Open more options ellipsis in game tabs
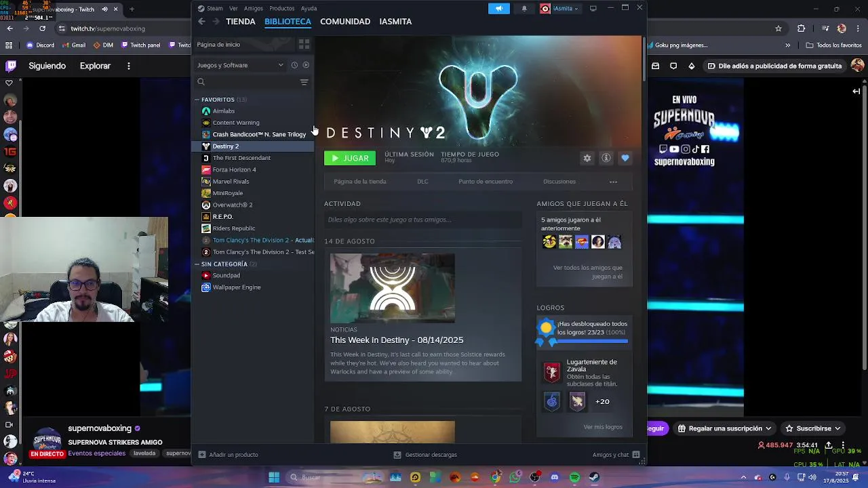 (613, 182)
